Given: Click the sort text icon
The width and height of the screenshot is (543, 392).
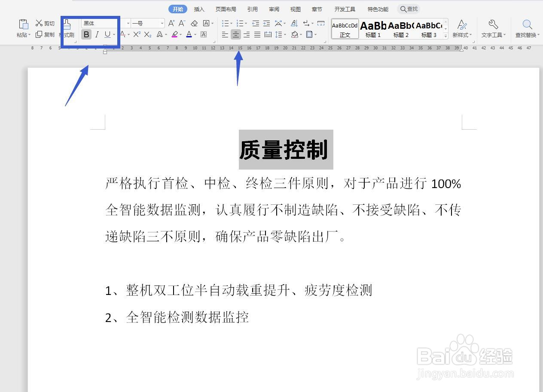Looking at the screenshot, I should tap(294, 23).
